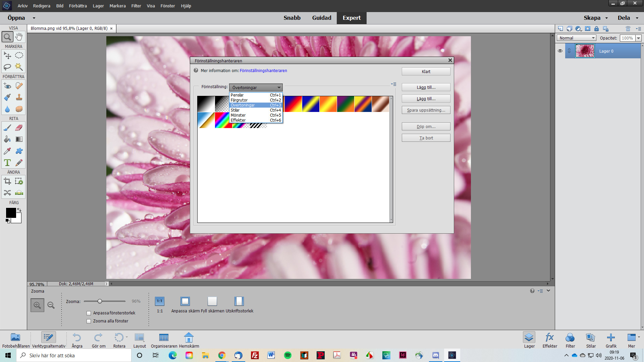Screen dimensions: 644x362
Task: Select Penslar from the preset list
Action: point(237,95)
